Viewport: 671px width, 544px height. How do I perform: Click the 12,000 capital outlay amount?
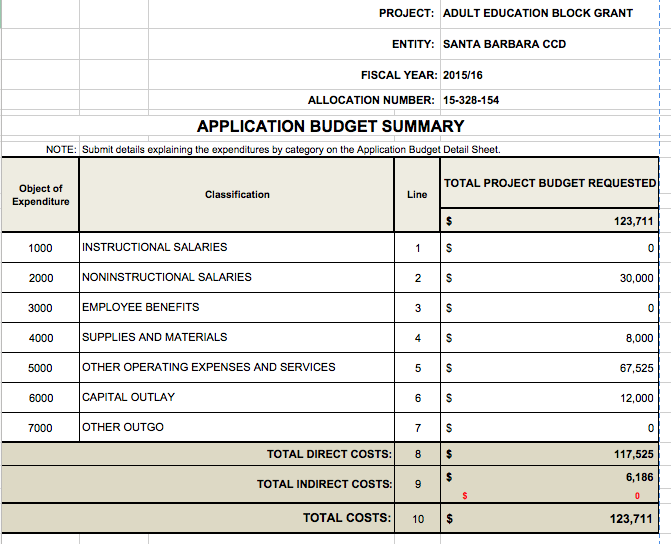coord(636,398)
